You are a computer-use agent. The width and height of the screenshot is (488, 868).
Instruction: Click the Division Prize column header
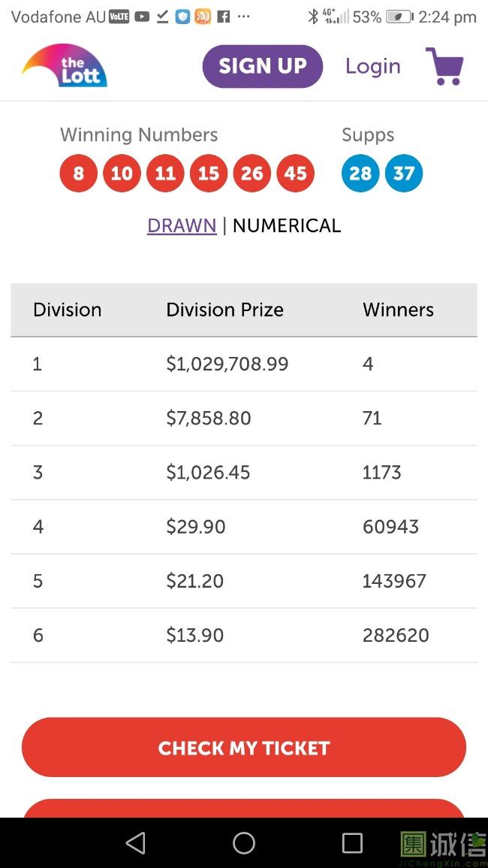224,310
